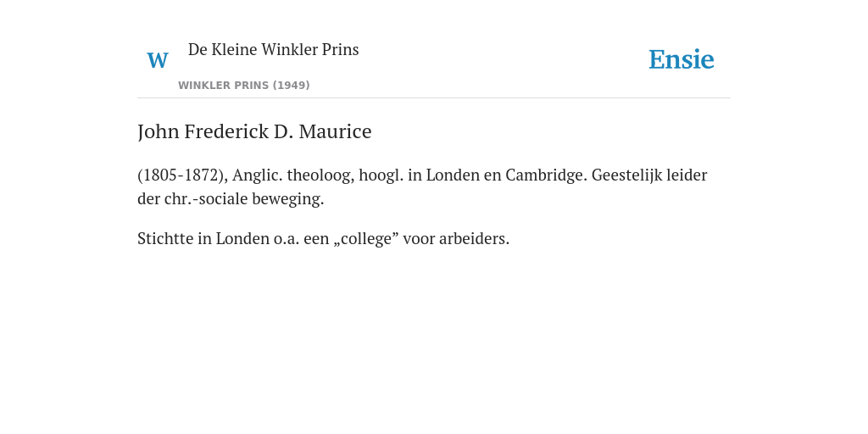
Task: Click the blue W encyclopedia logo icon
Action: click(158, 60)
